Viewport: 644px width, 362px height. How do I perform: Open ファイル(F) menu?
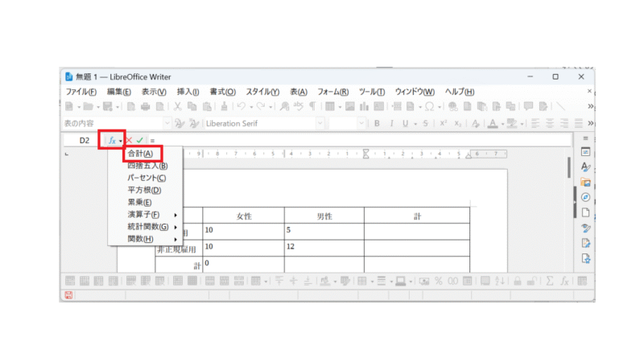(81, 92)
